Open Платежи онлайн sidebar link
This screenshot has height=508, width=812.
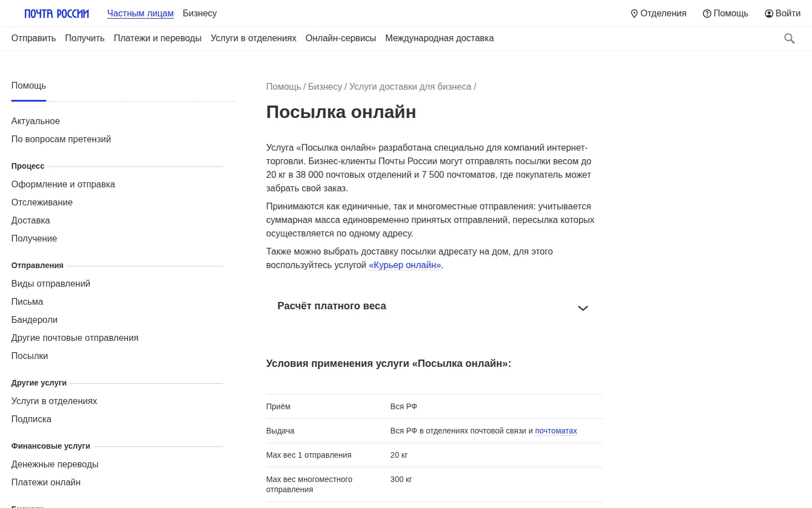46,483
